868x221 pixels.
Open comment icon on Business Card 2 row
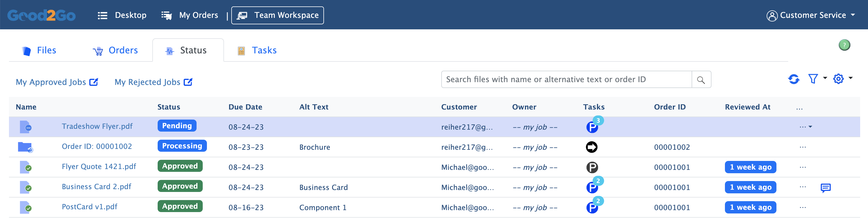[825, 188]
